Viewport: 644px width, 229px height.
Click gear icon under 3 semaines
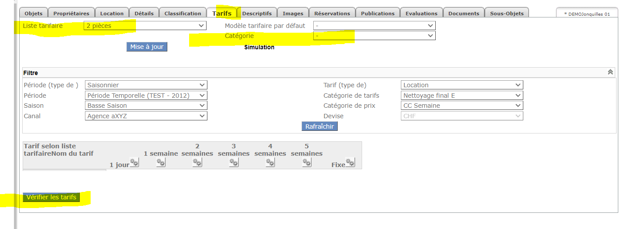point(234,162)
